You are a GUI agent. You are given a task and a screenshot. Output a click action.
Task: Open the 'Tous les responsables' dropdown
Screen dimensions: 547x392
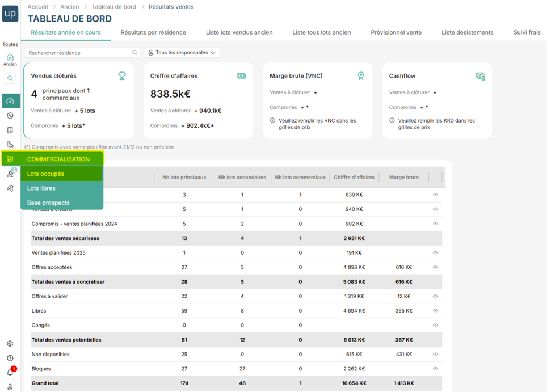[182, 53]
